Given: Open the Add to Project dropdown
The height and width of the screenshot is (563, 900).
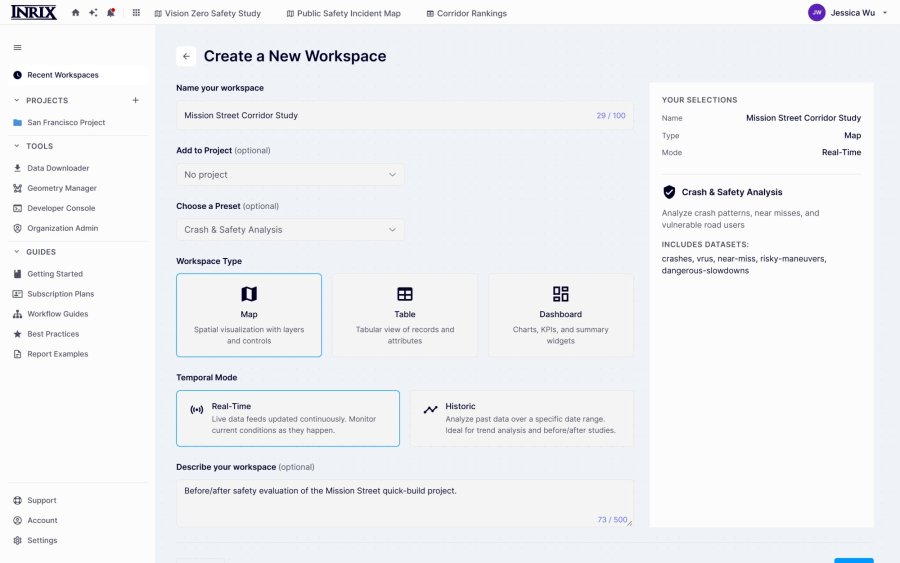Looking at the screenshot, I should [x=290, y=174].
